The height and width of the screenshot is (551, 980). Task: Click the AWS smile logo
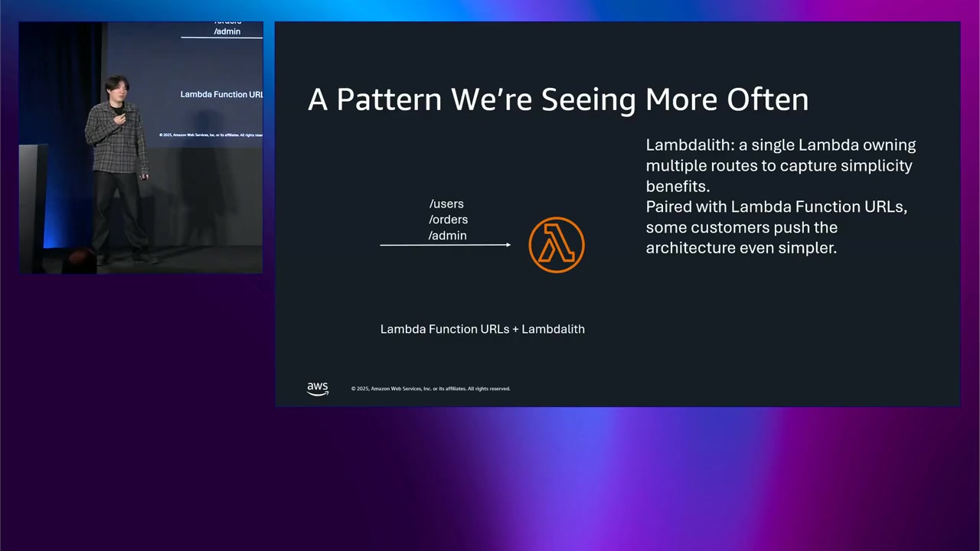click(317, 388)
